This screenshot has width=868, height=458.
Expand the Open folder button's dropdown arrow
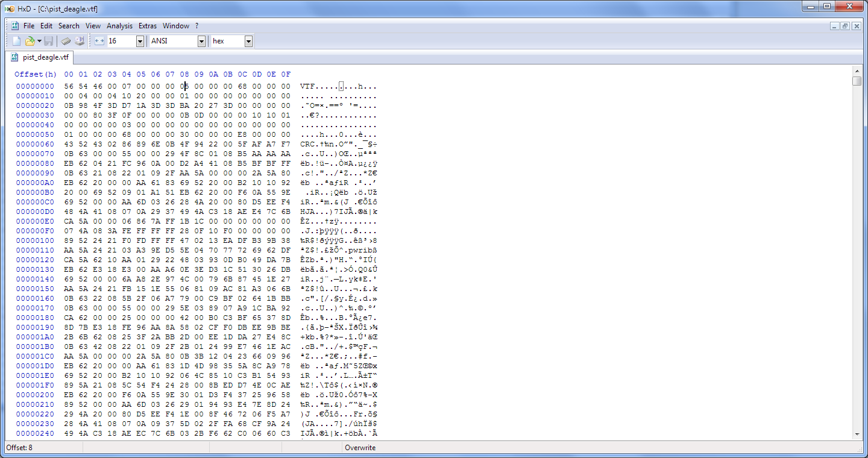click(39, 41)
